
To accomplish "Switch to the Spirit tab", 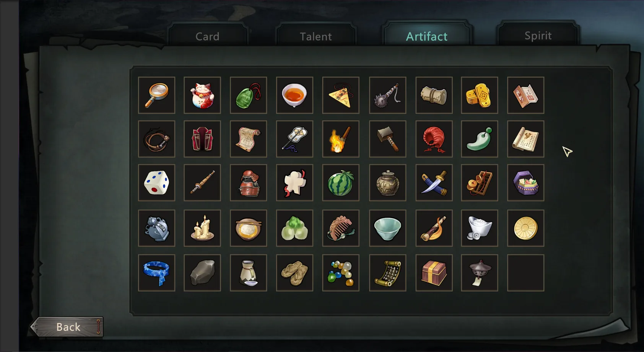I will point(538,35).
